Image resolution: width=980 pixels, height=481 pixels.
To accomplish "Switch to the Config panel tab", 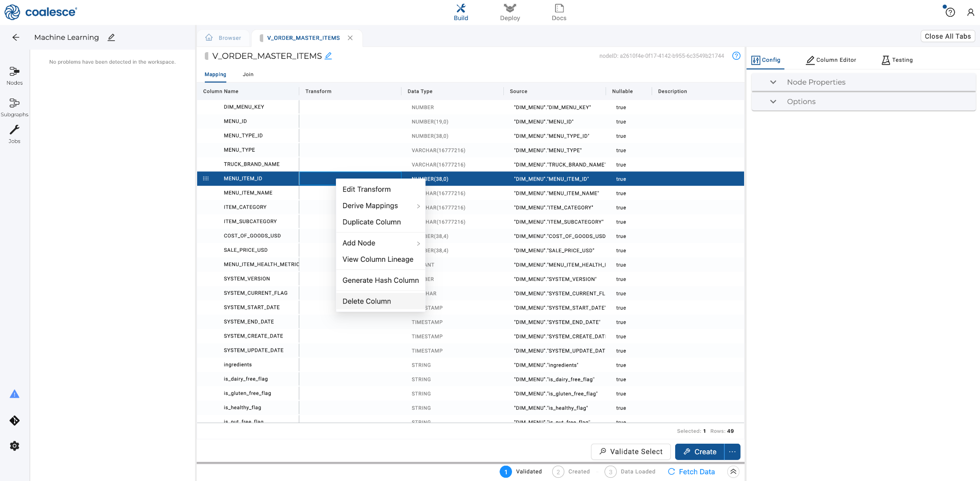I will (x=766, y=60).
